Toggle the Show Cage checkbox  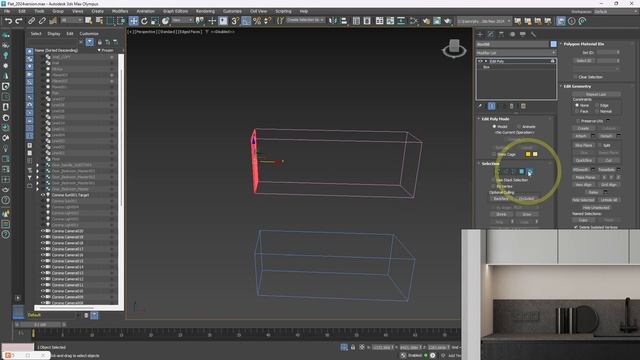click(494, 154)
